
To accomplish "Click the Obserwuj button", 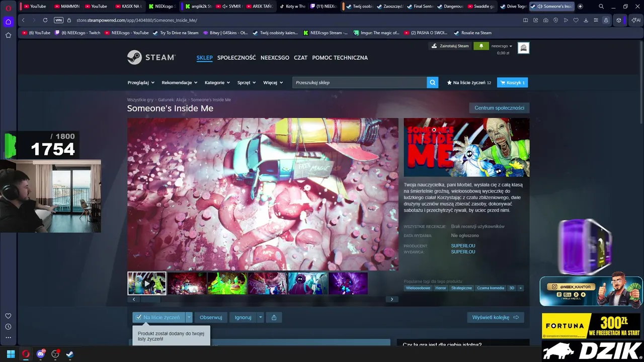I will click(211, 317).
